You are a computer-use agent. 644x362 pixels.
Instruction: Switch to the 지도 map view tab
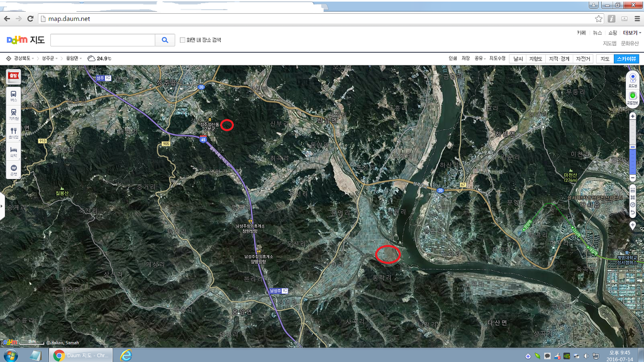[x=605, y=58]
